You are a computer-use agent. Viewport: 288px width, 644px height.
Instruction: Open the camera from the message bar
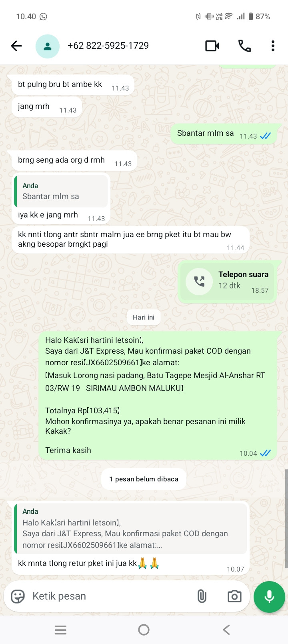pos(234,596)
